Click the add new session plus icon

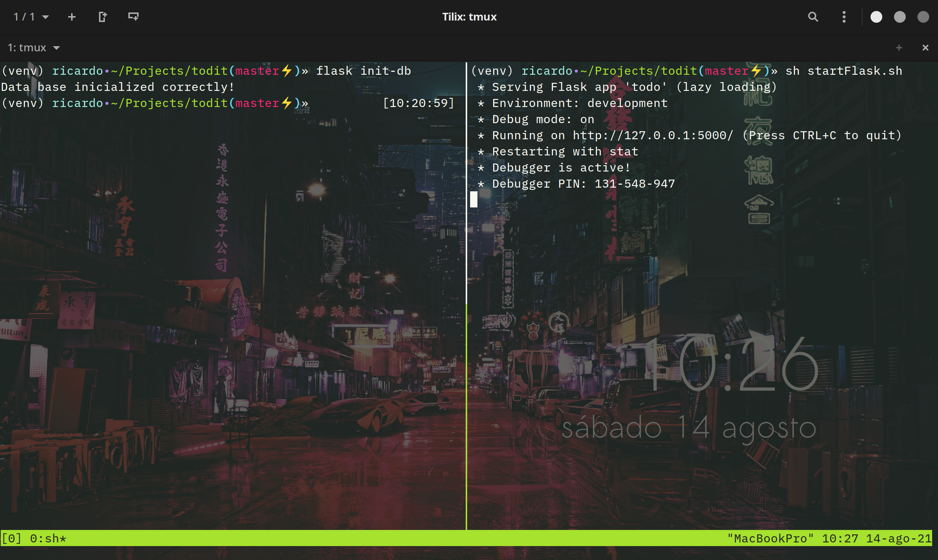(72, 17)
